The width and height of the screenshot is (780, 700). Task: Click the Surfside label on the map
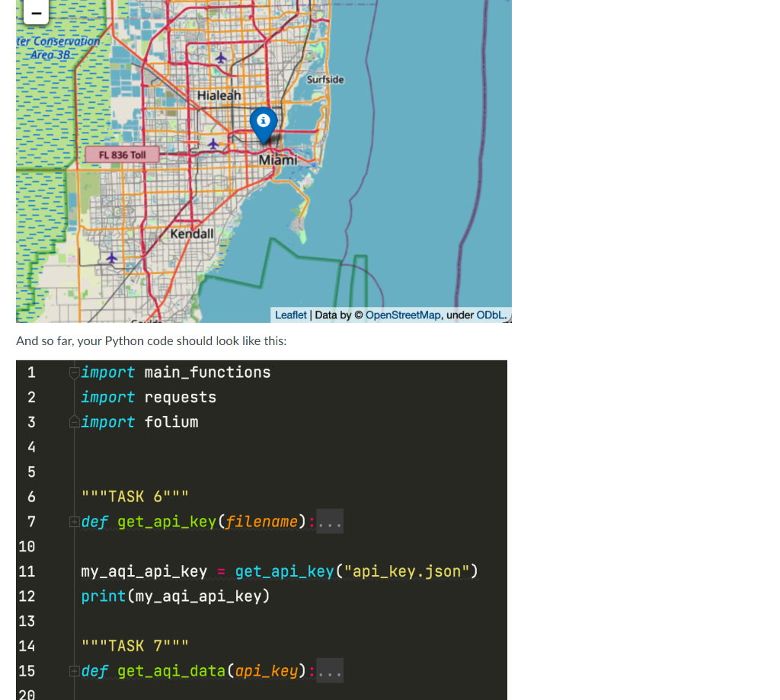325,79
